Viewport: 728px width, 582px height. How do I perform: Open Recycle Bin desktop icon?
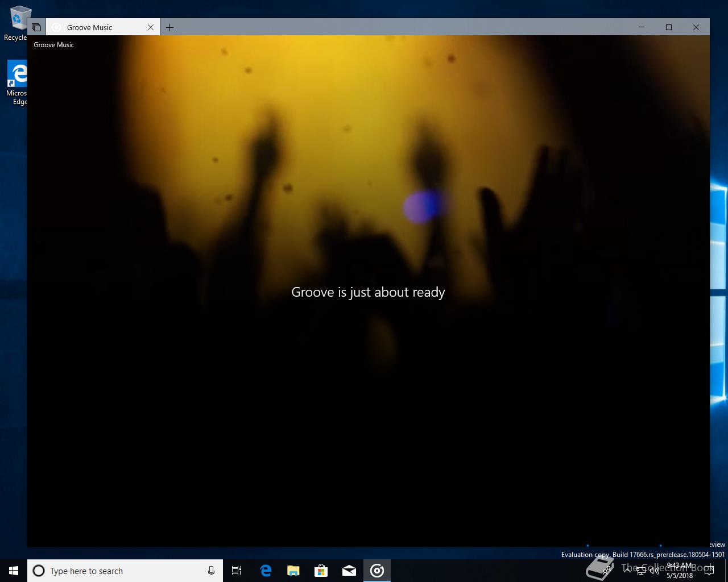(17, 23)
